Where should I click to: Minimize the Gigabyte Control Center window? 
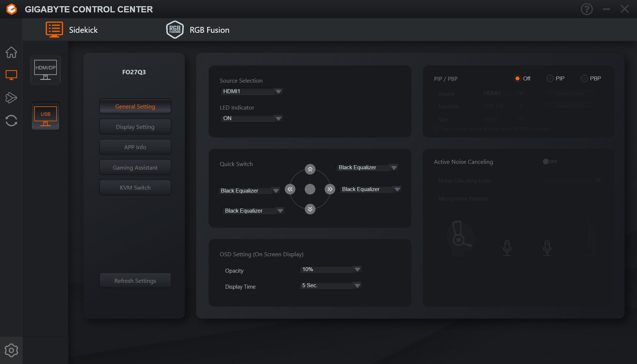[x=606, y=9]
